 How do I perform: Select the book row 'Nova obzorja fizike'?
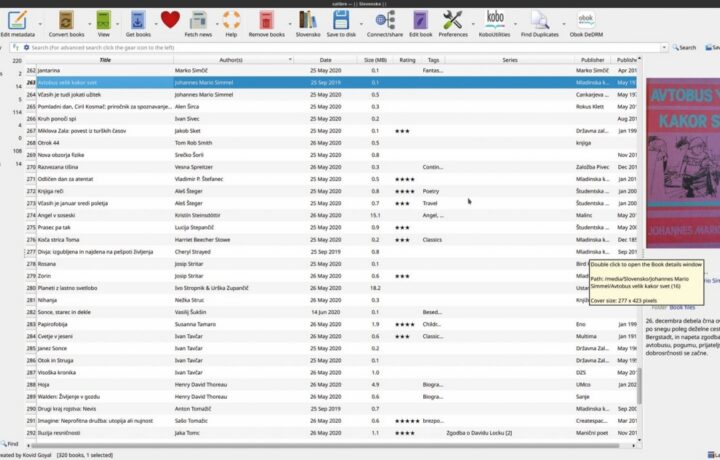331,155
